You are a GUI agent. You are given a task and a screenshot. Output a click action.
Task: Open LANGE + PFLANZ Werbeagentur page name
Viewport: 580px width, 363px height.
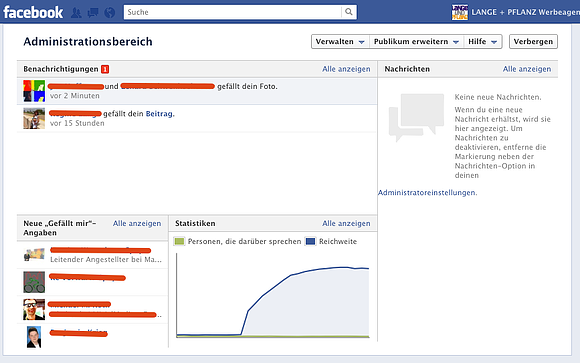(525, 12)
